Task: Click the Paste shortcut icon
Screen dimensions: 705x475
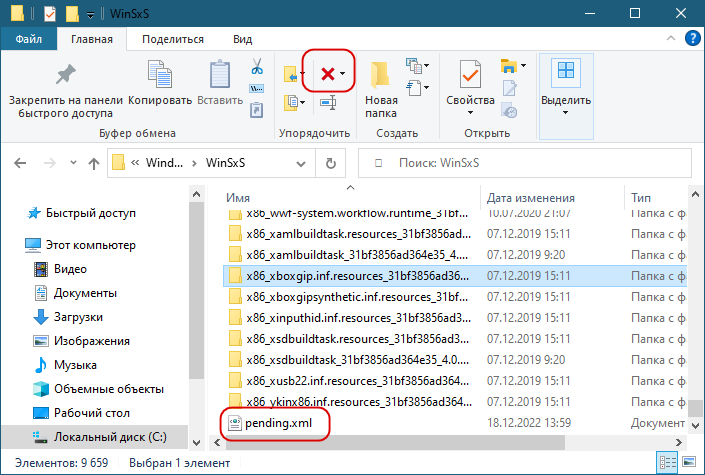Action: tap(256, 110)
